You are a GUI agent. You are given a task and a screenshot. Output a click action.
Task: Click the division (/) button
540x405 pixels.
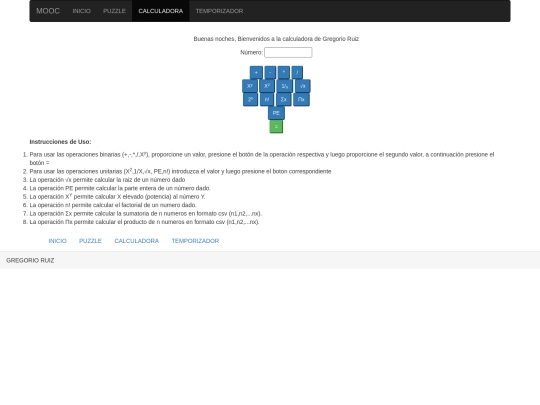[x=297, y=73]
